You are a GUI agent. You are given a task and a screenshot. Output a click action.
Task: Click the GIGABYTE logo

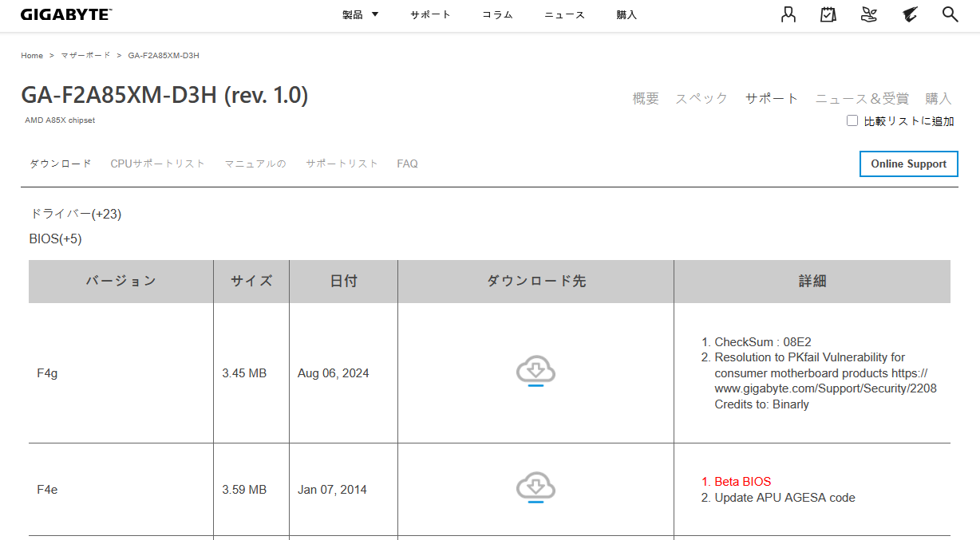tap(66, 15)
